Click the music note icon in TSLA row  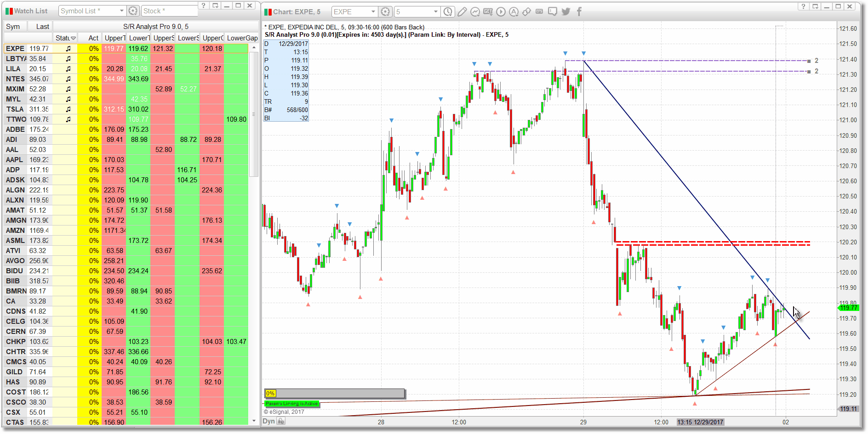[68, 109]
